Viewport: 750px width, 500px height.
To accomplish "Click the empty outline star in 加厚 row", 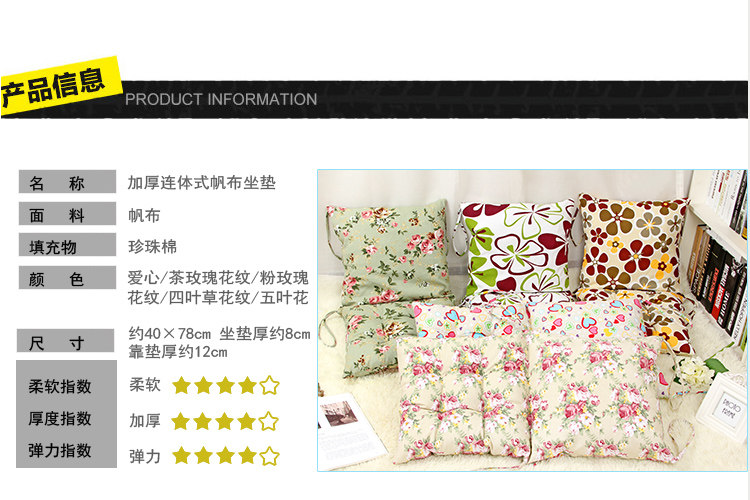I will [x=268, y=422].
